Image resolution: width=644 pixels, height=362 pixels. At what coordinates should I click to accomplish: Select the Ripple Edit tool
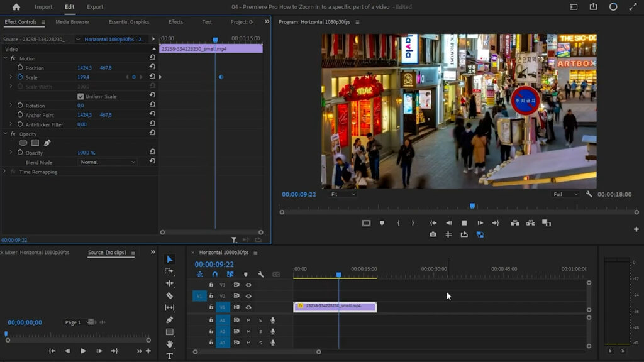[x=170, y=283]
